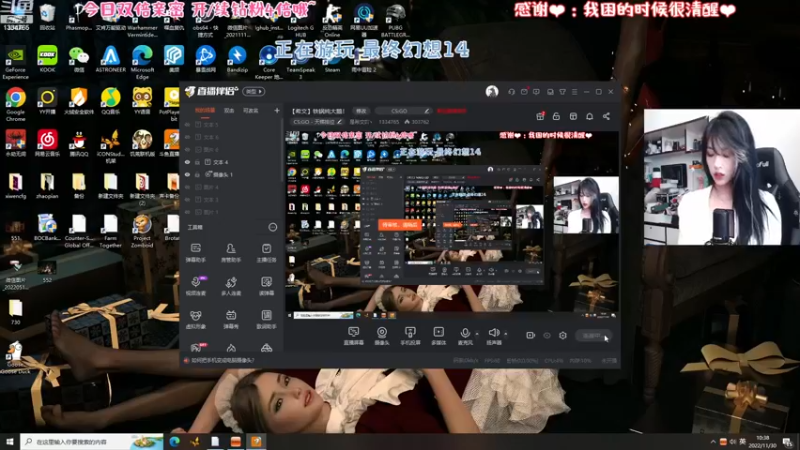Toggle visibility of layer 文本 5
800x450 pixels.
point(187,124)
